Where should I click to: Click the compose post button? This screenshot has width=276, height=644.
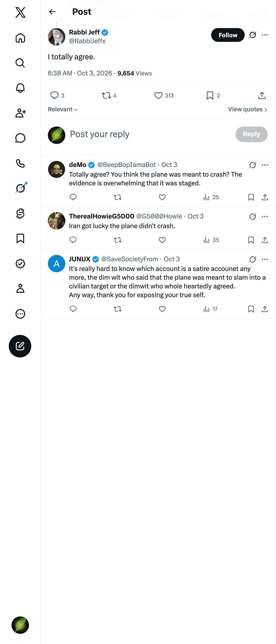20,346
